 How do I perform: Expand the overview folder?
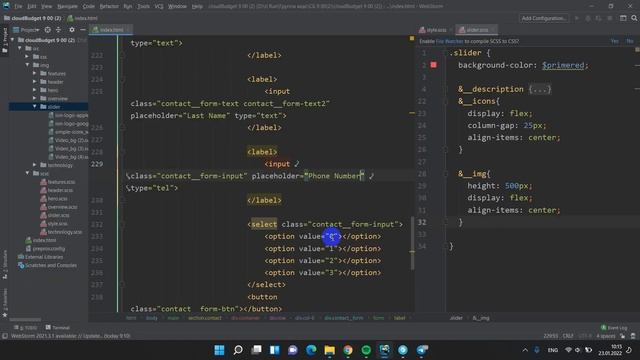34,98
